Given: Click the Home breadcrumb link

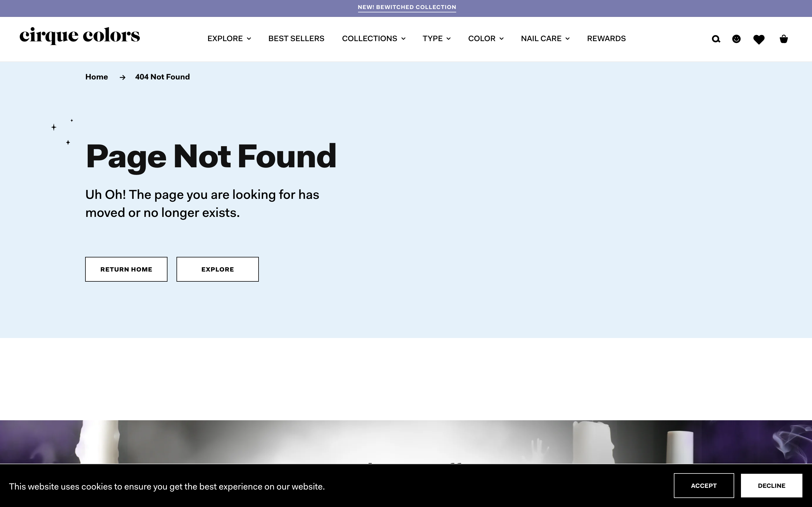Looking at the screenshot, I should tap(97, 77).
